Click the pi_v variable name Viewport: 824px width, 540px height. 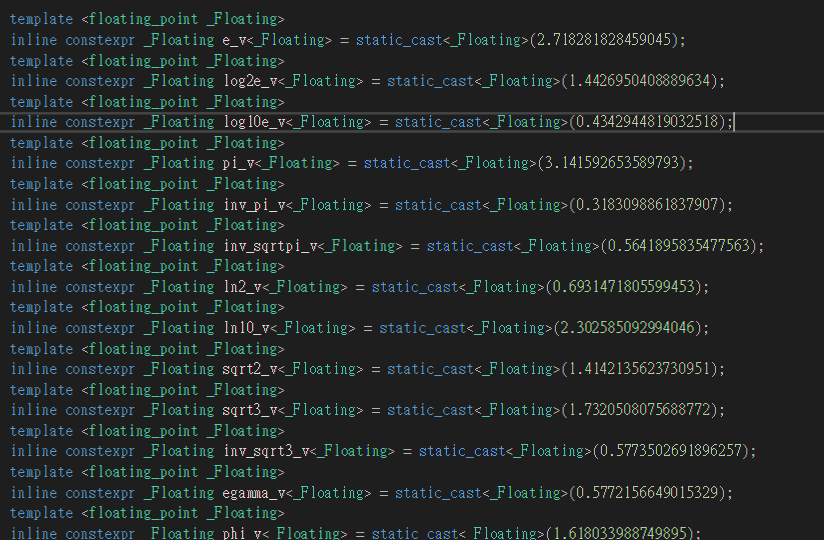[x=240, y=163]
